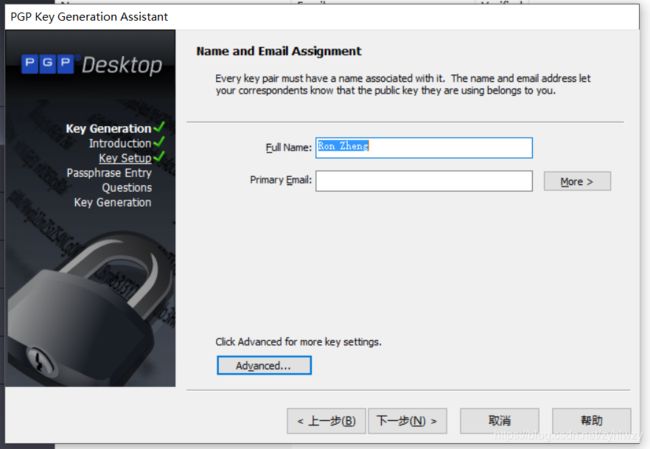This screenshot has width=650, height=449.
Task: Click Key Generation heading in sidebar
Action: (x=109, y=129)
